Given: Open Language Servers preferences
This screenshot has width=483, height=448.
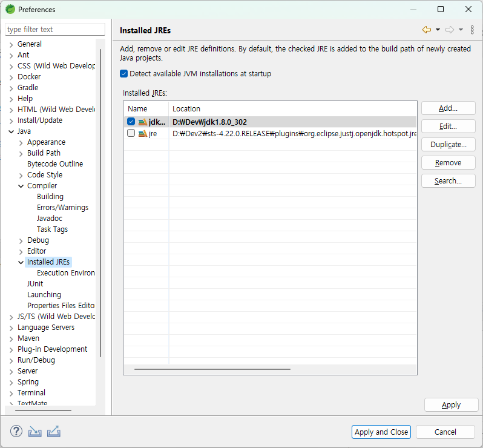Looking at the screenshot, I should pos(46,328).
